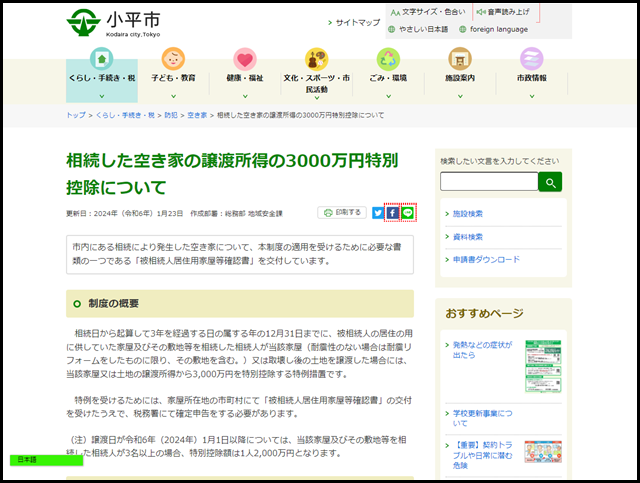Go to 空き家 breadcrumb link
Image resolution: width=640 pixels, height=483 pixels.
click(x=197, y=115)
